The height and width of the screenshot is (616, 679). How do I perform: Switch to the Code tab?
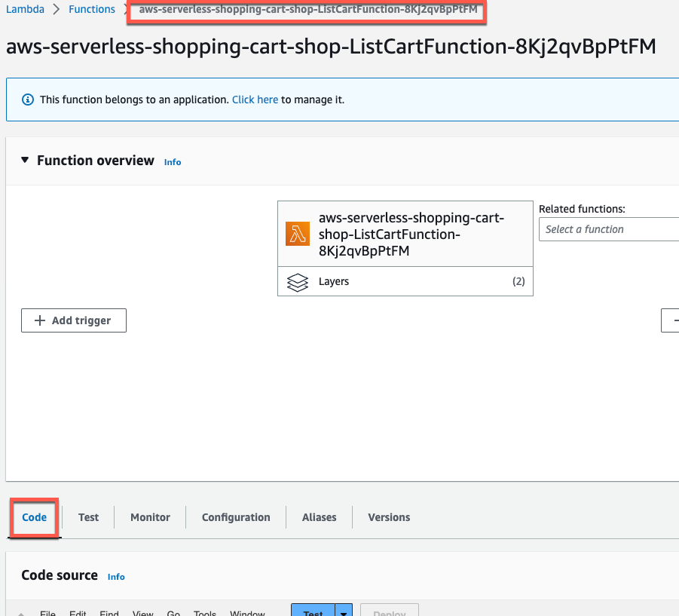34,517
